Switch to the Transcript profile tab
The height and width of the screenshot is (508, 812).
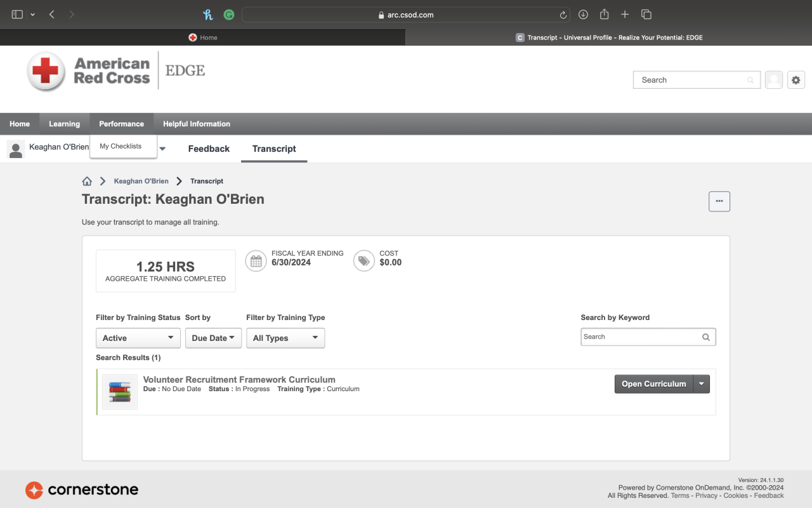[x=274, y=149]
